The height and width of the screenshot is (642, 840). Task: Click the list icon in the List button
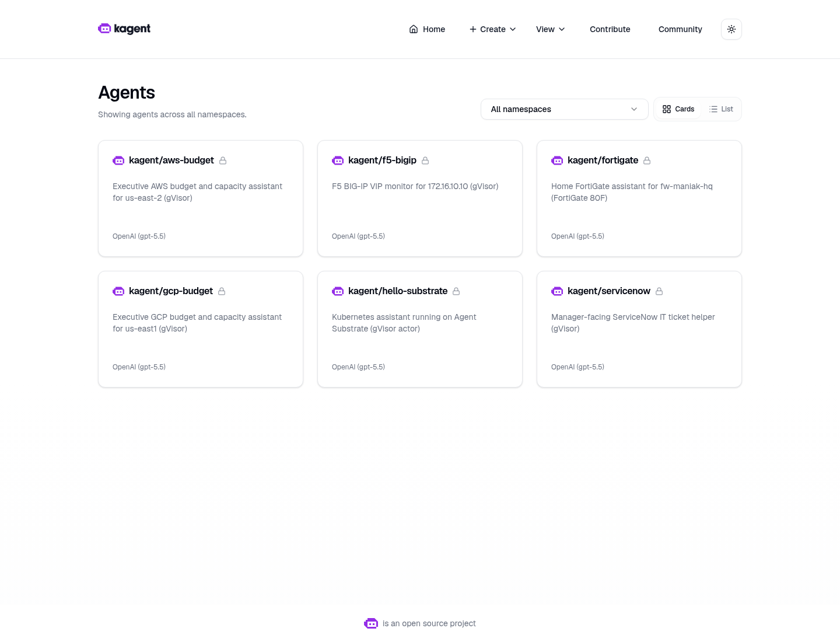[713, 109]
